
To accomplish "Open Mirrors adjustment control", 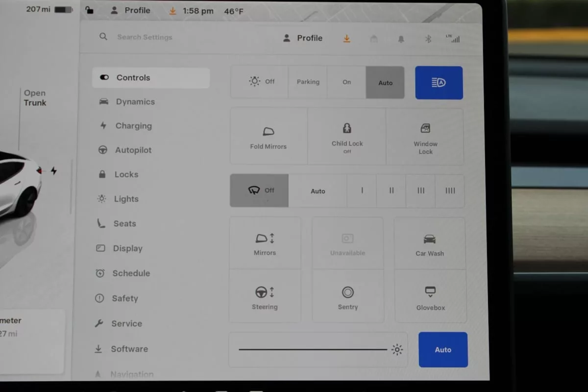I will pos(265,244).
